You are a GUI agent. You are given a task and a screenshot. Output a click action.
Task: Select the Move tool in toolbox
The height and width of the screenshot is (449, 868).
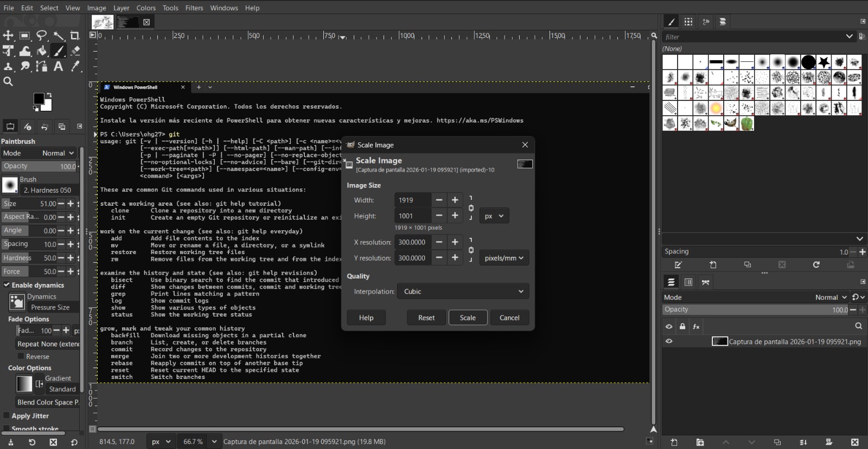8,36
